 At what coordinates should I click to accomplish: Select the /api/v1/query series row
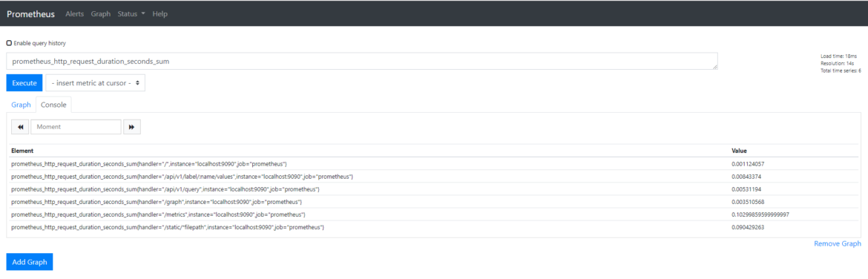[433, 189]
